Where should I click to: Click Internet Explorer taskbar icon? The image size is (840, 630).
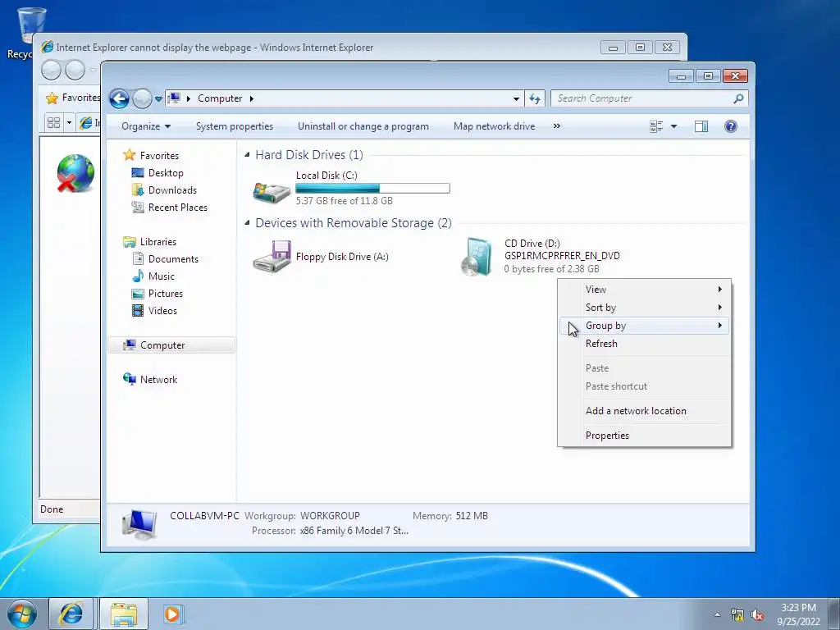[x=71, y=614]
